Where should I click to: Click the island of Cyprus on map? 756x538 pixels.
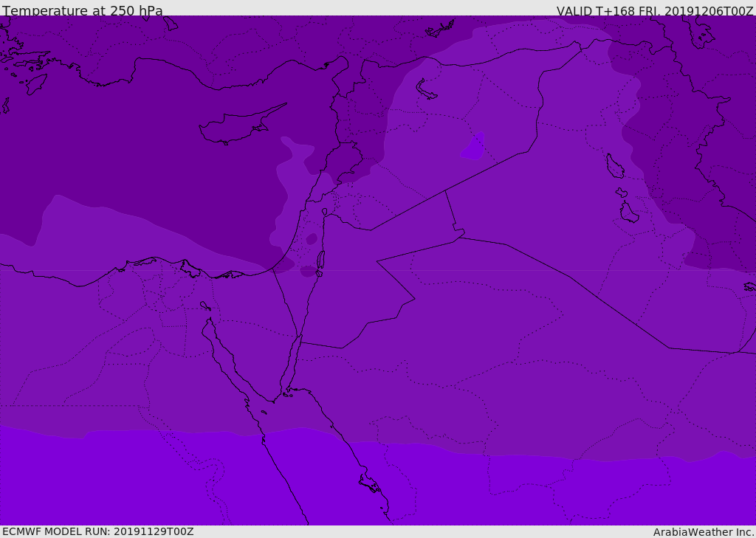[x=242, y=125]
